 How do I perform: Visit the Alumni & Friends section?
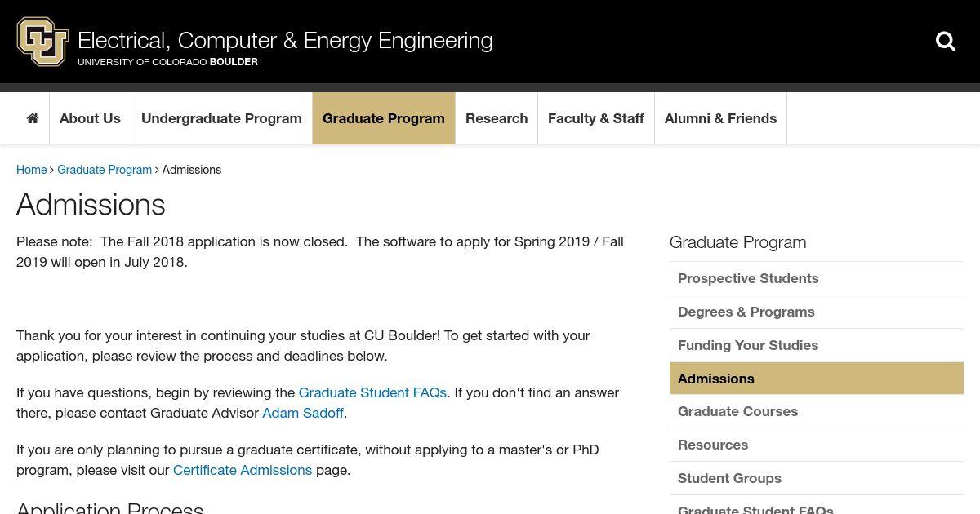720,118
